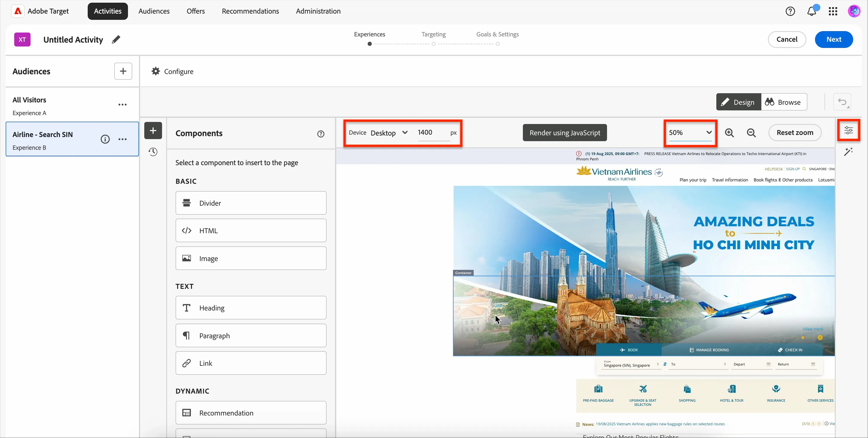Click the Next button
Screen dimensions: 868x438
coord(834,39)
